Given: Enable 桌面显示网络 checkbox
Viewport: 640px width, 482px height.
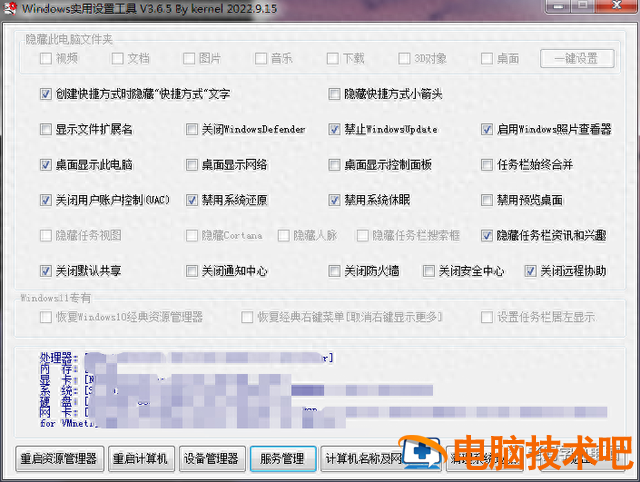Looking at the screenshot, I should pos(192,165).
